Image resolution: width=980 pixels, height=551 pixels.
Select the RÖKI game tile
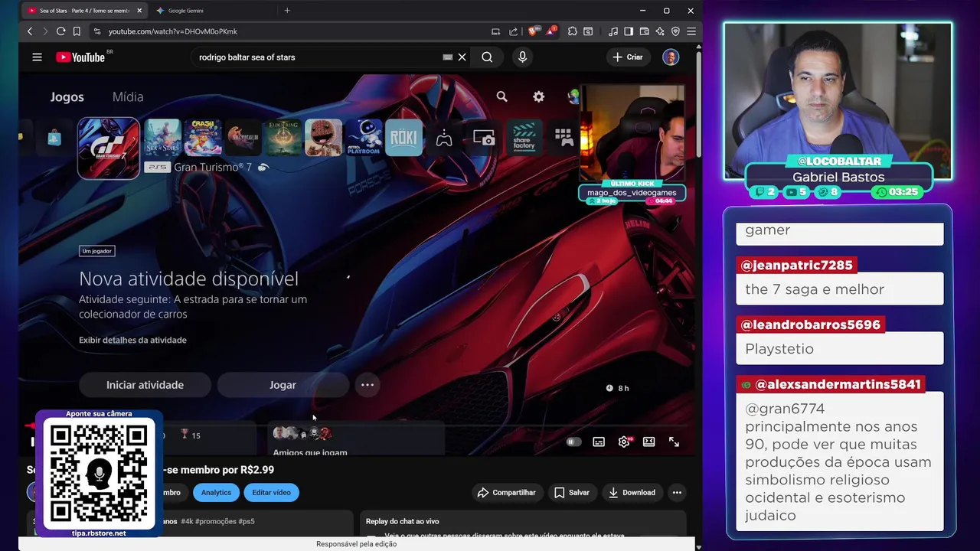(403, 138)
